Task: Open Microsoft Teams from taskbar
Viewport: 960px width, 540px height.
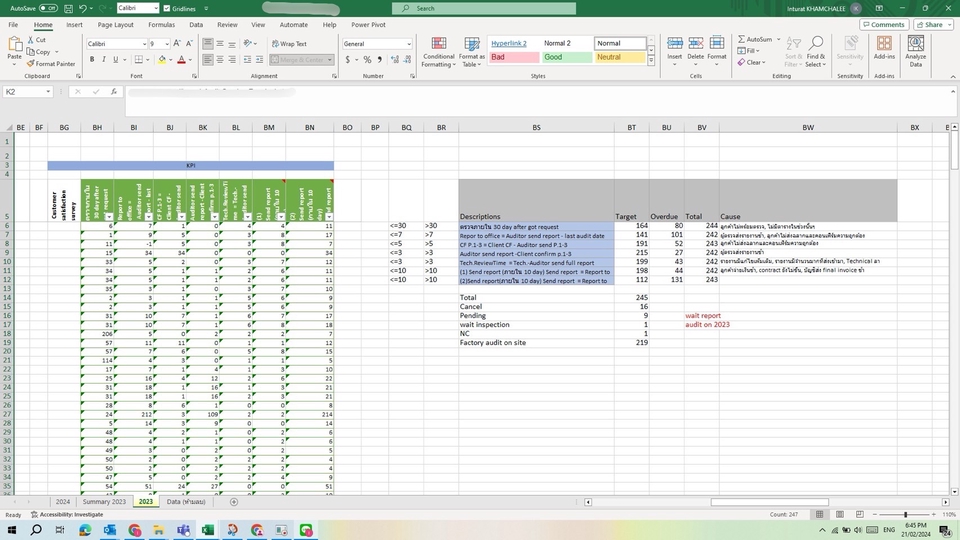Action: [x=183, y=530]
